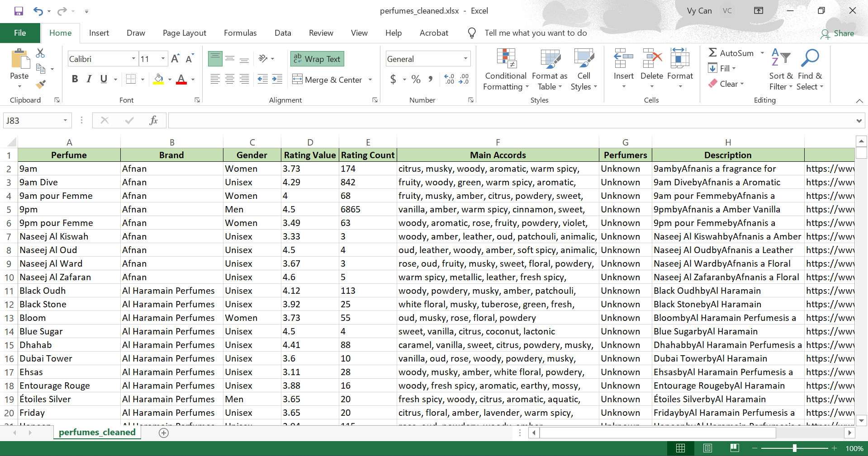The image size is (868, 456).
Task: Click the Share button
Action: coord(838,33)
